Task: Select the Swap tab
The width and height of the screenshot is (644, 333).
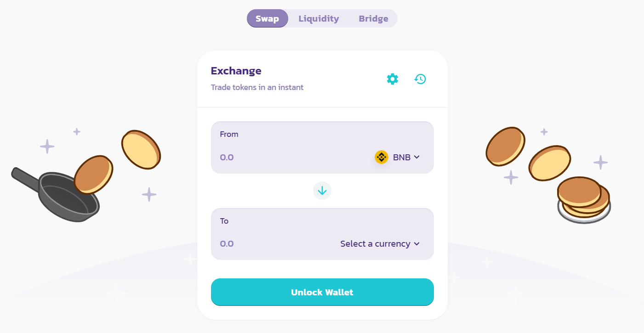Action: pos(268,19)
